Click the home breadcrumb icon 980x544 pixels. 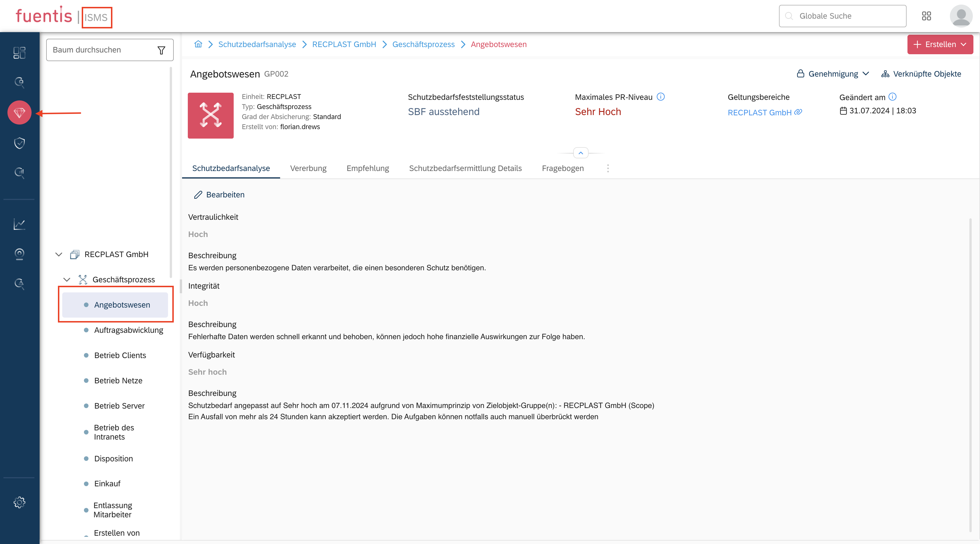[x=198, y=44]
